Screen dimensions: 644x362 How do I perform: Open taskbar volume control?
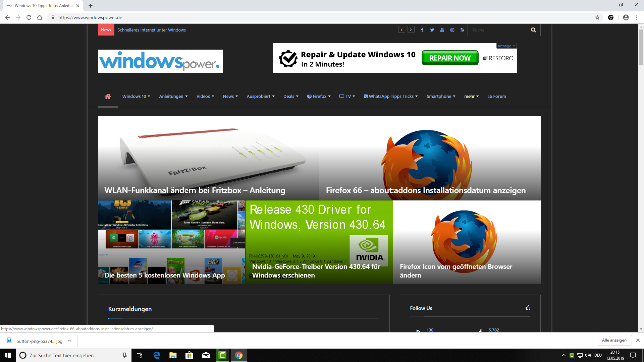[x=588, y=355]
